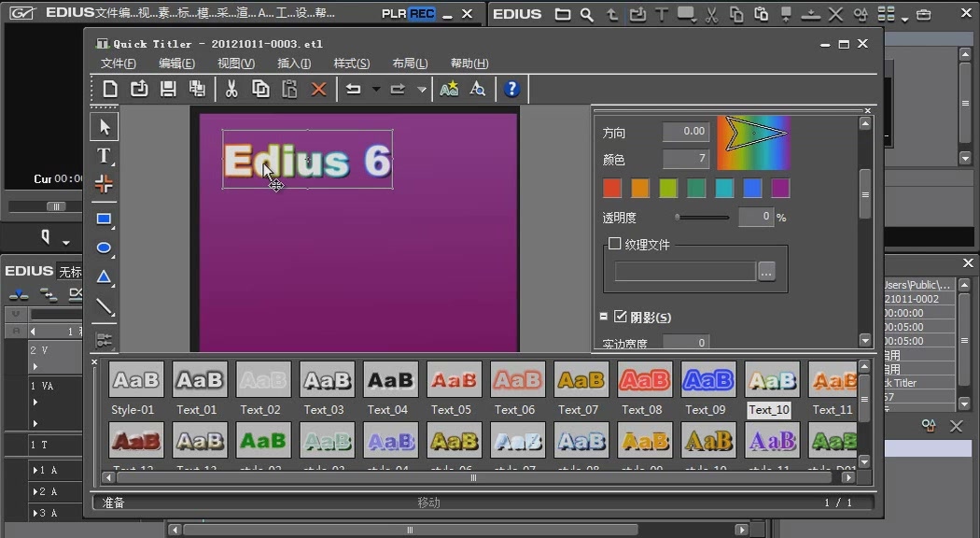
Task: Expand the 2 V track in timeline
Action: click(x=35, y=366)
